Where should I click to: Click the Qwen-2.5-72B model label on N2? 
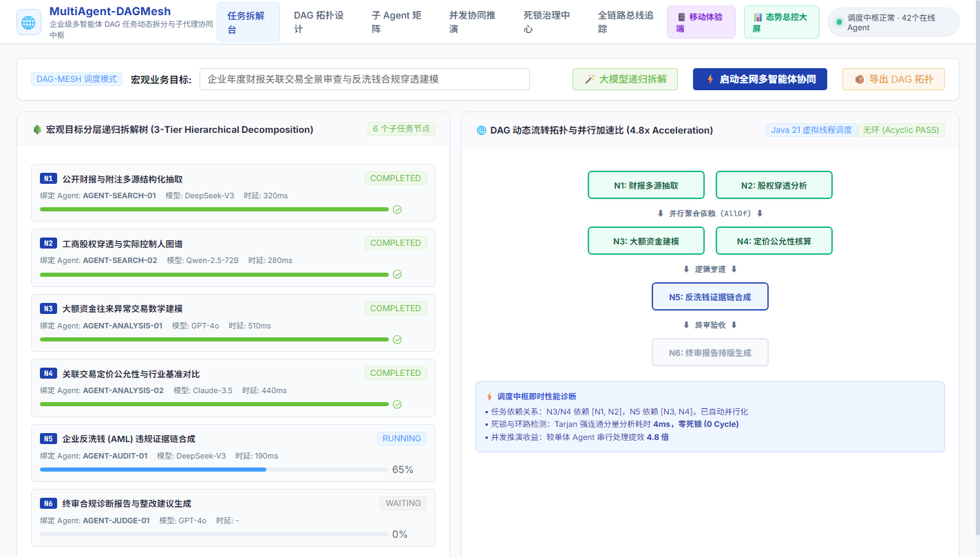pos(203,260)
